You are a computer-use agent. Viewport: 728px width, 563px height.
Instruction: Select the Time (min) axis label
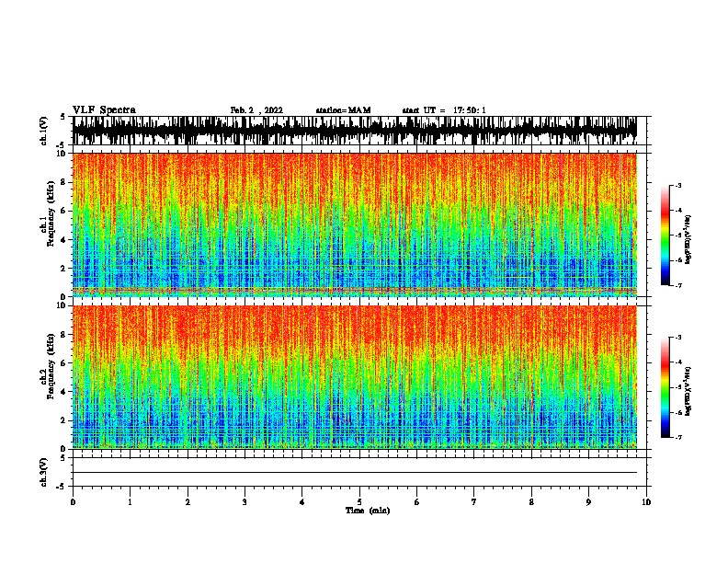point(368,511)
